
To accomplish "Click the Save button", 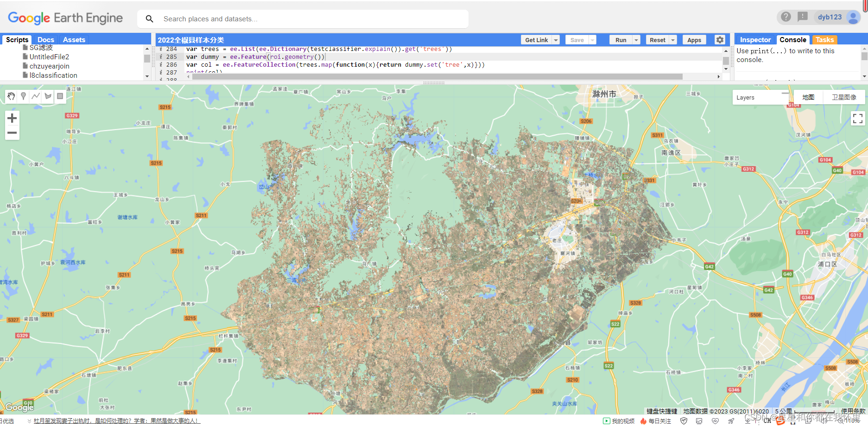I will click(x=577, y=40).
